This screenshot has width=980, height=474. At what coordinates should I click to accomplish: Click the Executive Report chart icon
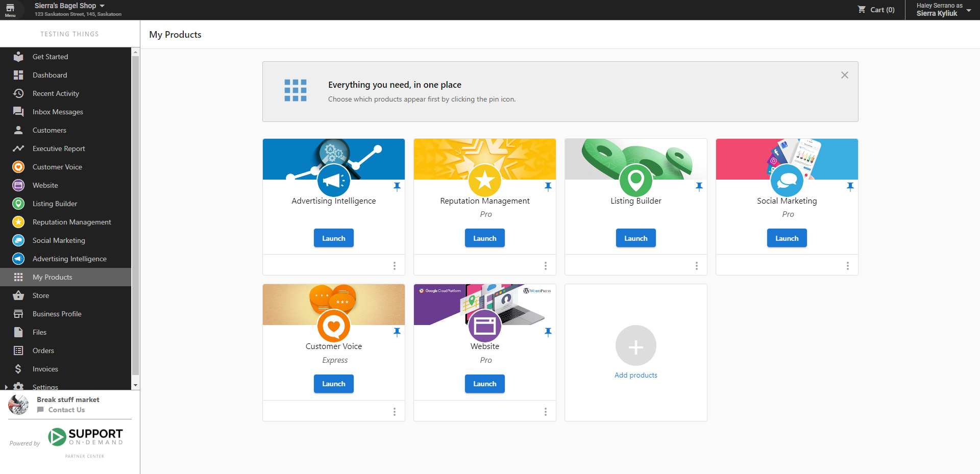tap(18, 148)
